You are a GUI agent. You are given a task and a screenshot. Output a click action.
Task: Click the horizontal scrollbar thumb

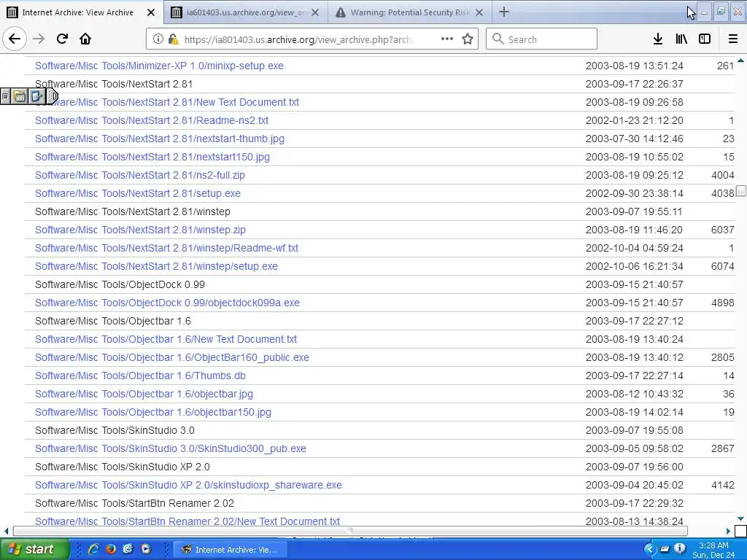[x=350, y=531]
